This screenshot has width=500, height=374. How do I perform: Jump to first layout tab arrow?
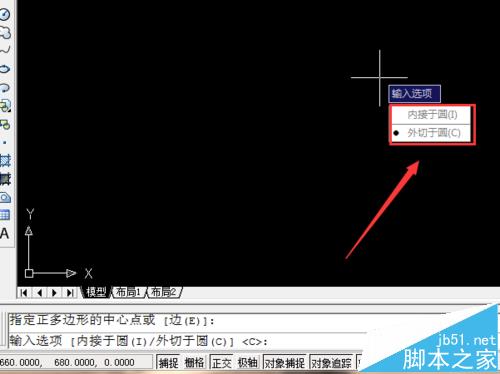click(x=24, y=293)
